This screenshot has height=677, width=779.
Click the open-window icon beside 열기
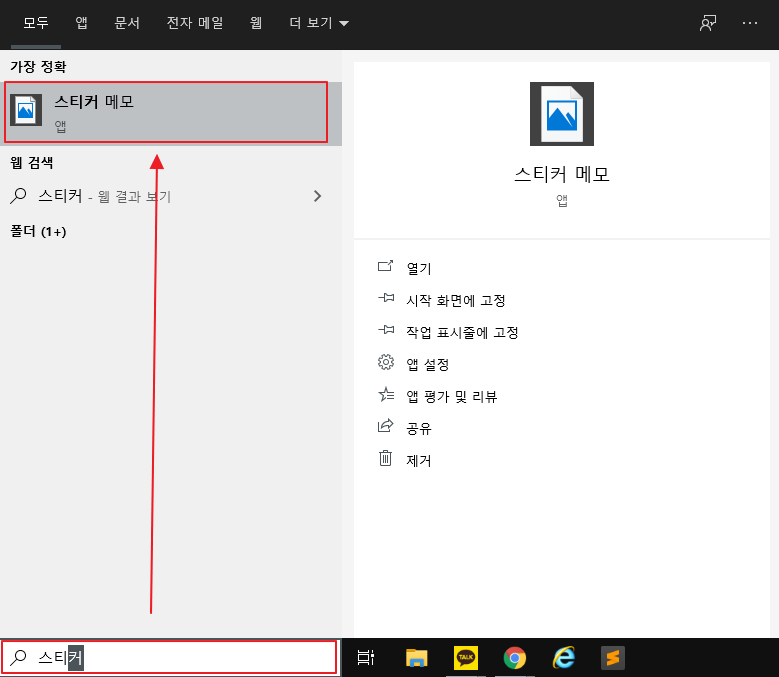[386, 266]
